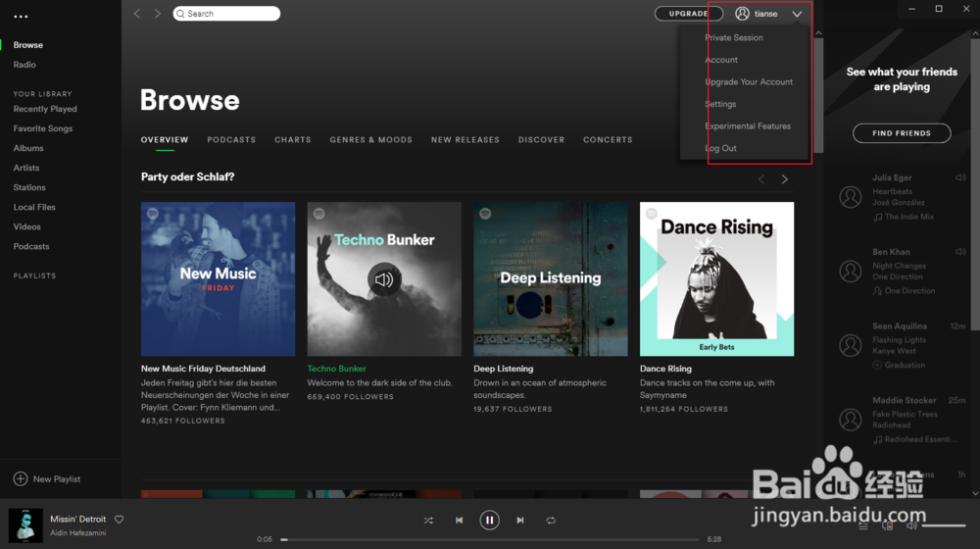The image size is (980, 549).
Task: Click the Upgrade button
Action: 688,13
